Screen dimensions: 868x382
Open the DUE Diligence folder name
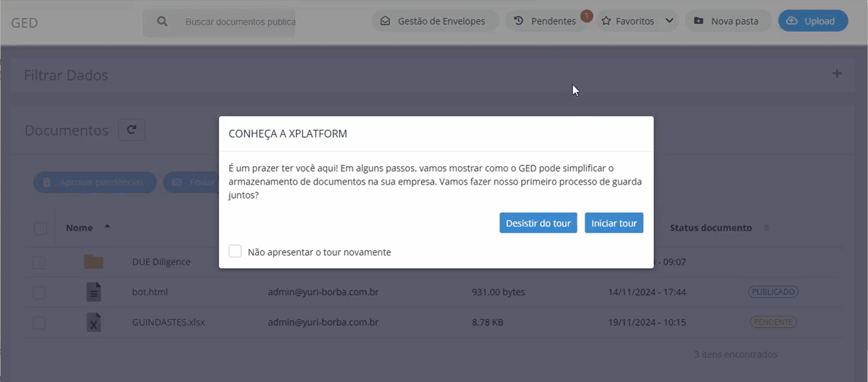[161, 262]
